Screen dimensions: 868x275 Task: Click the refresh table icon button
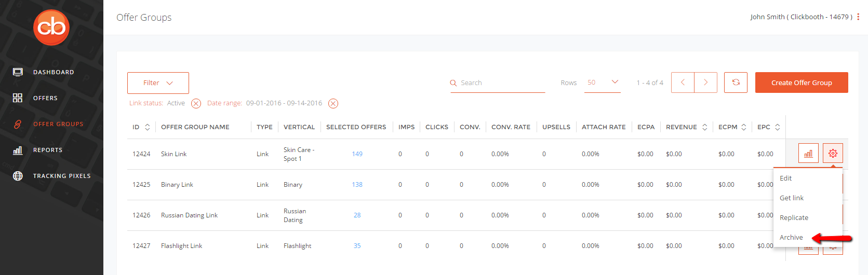point(736,82)
